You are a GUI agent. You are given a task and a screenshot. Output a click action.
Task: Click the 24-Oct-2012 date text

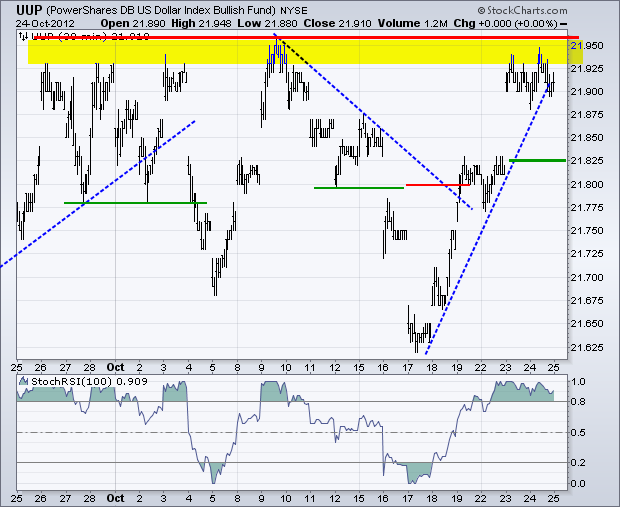[x=45, y=23]
